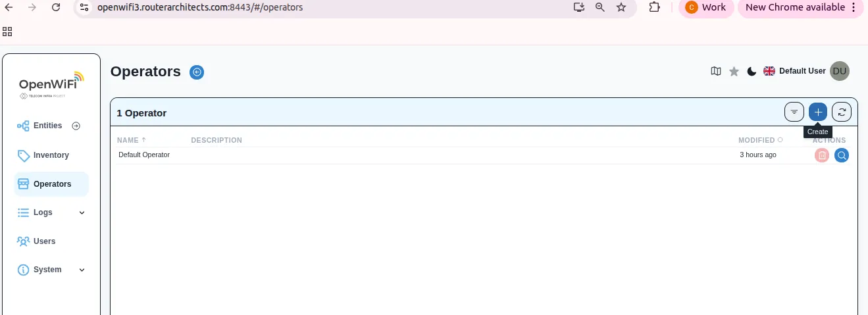Open the Entities tree arrow icon

click(76, 126)
